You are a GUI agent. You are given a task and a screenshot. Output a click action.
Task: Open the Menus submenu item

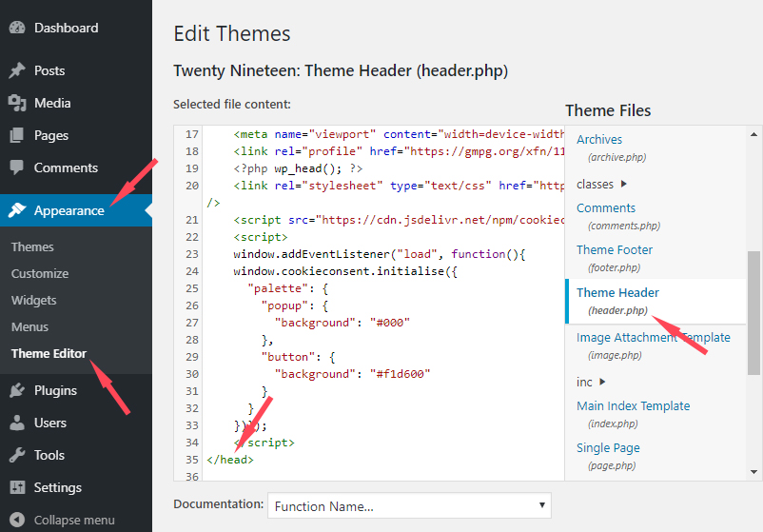coord(29,327)
